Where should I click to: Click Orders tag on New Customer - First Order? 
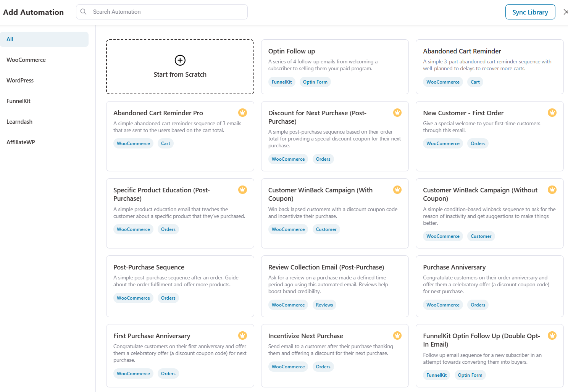point(478,144)
